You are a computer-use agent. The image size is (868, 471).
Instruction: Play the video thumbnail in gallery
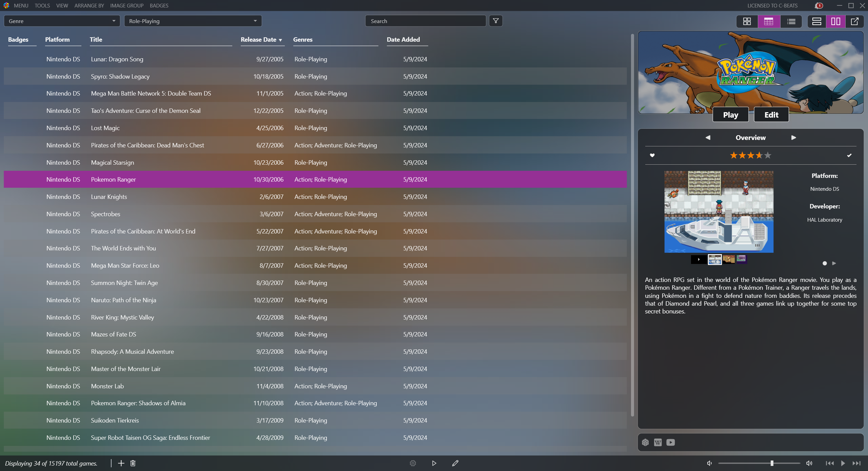point(699,260)
